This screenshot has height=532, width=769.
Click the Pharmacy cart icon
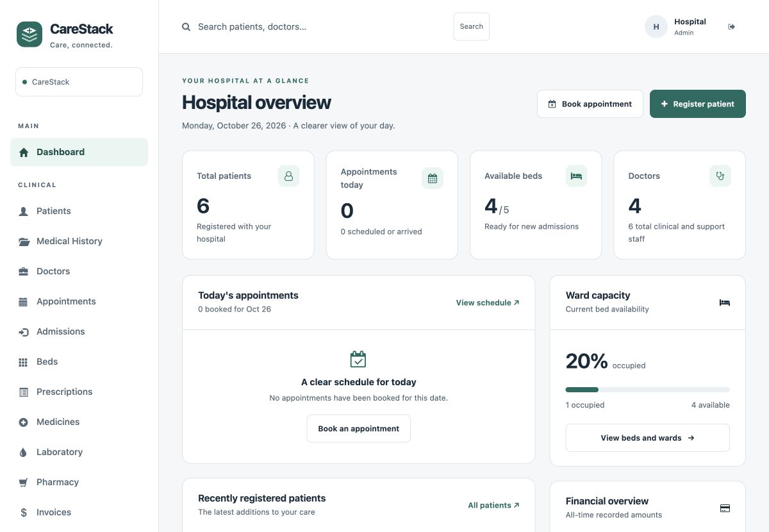24,483
